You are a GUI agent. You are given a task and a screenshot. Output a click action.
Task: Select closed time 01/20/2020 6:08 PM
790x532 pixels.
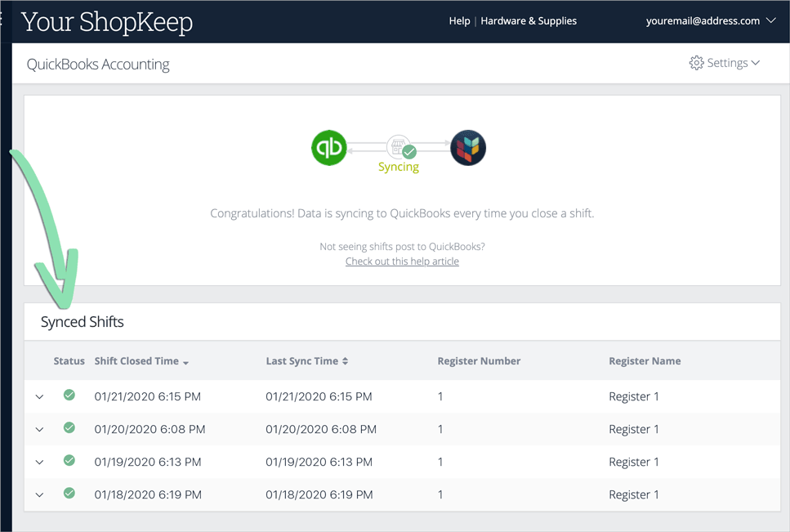[150, 430]
